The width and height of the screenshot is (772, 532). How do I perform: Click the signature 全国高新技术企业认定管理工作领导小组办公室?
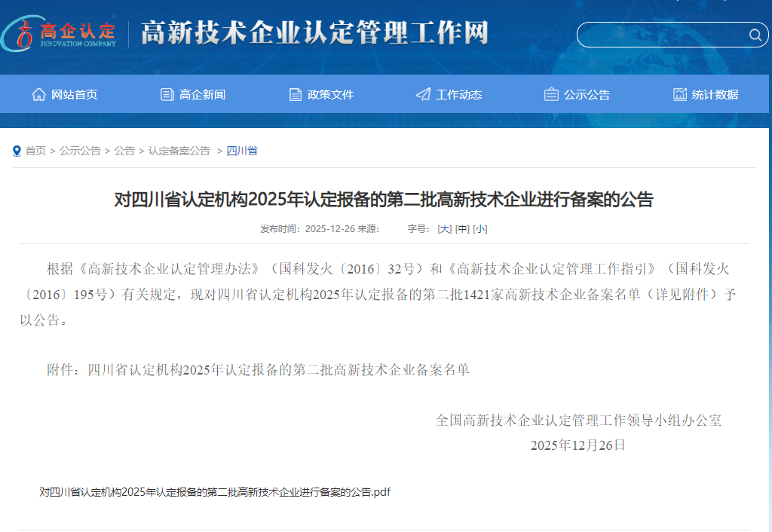click(x=578, y=420)
